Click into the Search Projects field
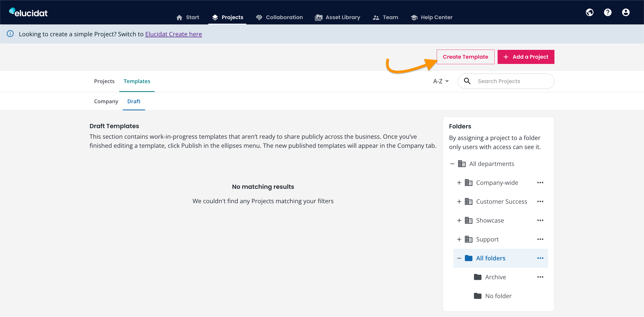This screenshot has width=644, height=317. [506, 81]
